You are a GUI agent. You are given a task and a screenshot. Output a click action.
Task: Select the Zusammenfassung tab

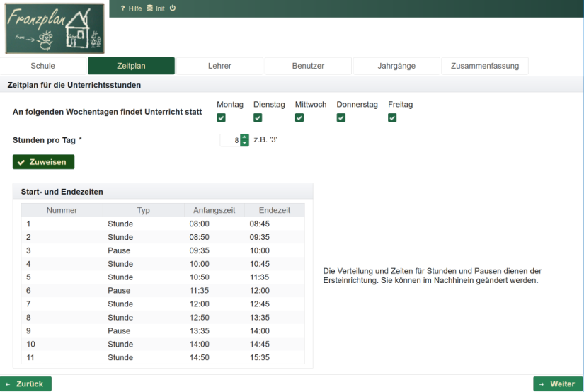pos(484,66)
